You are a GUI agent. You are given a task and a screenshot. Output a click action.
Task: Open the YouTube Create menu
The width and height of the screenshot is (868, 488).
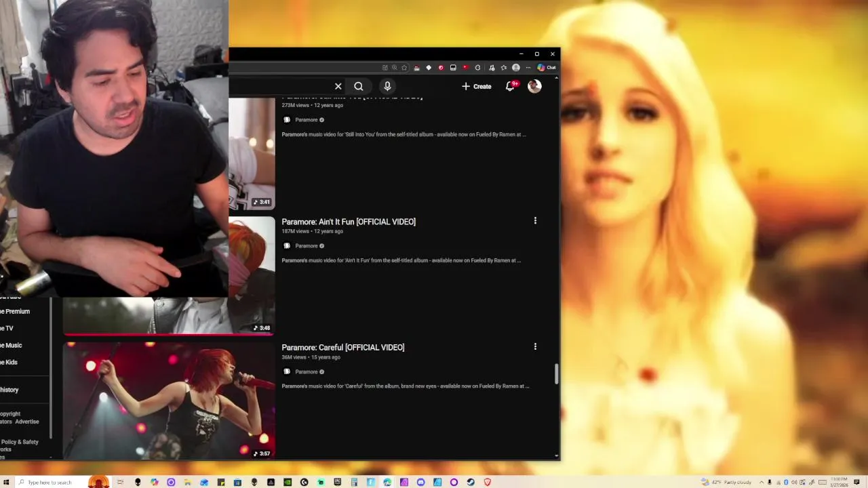click(477, 86)
